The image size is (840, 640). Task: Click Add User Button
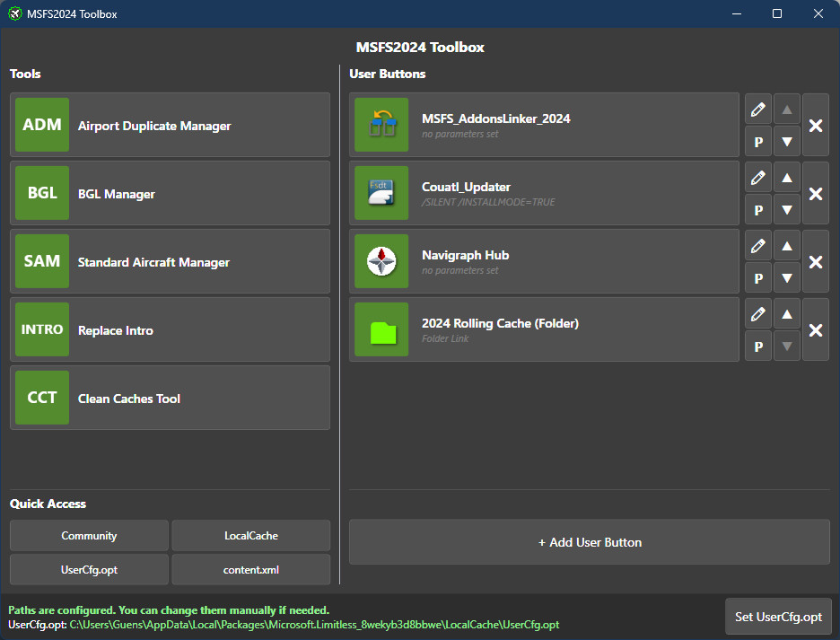pyautogui.click(x=590, y=541)
